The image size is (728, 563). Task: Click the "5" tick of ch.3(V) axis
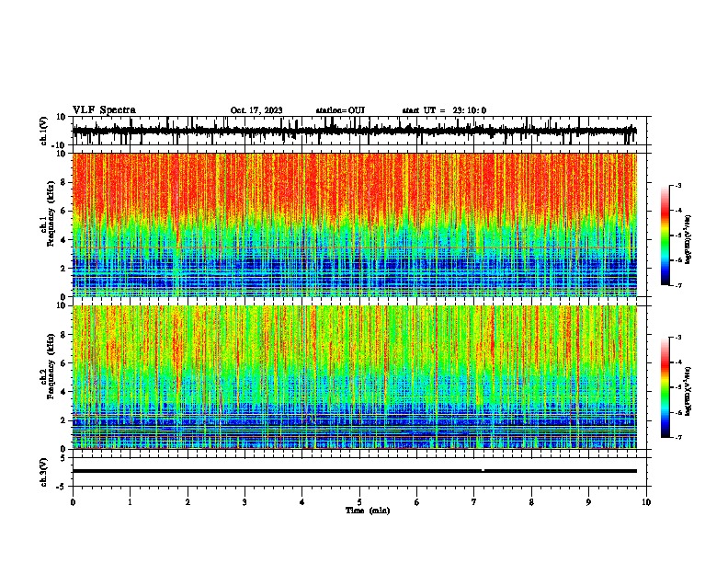pos(63,458)
